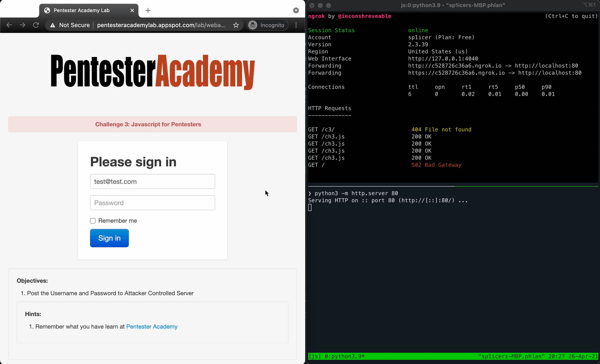Click the reload page icon
This screenshot has height=364, width=600.
coord(36,25)
